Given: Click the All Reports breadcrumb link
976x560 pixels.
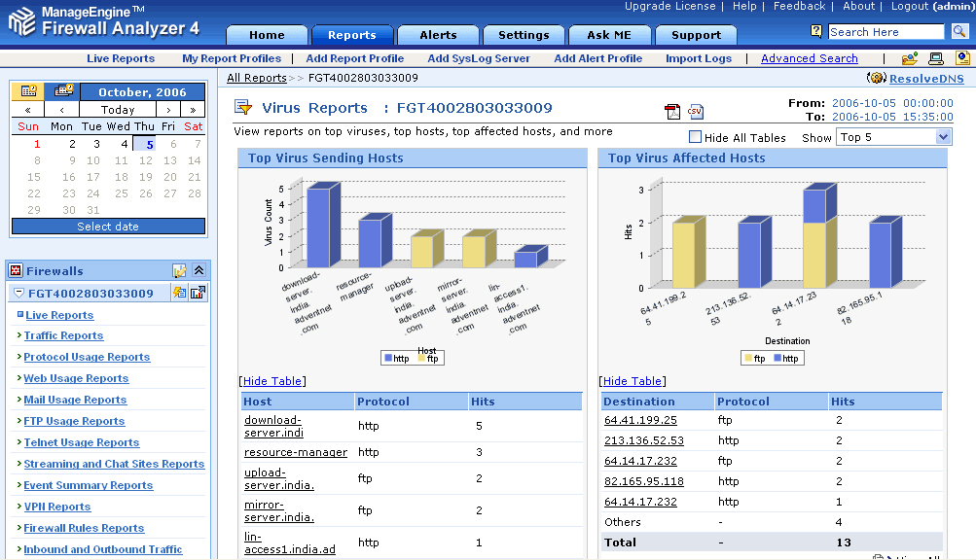Looking at the screenshot, I should click(257, 78).
